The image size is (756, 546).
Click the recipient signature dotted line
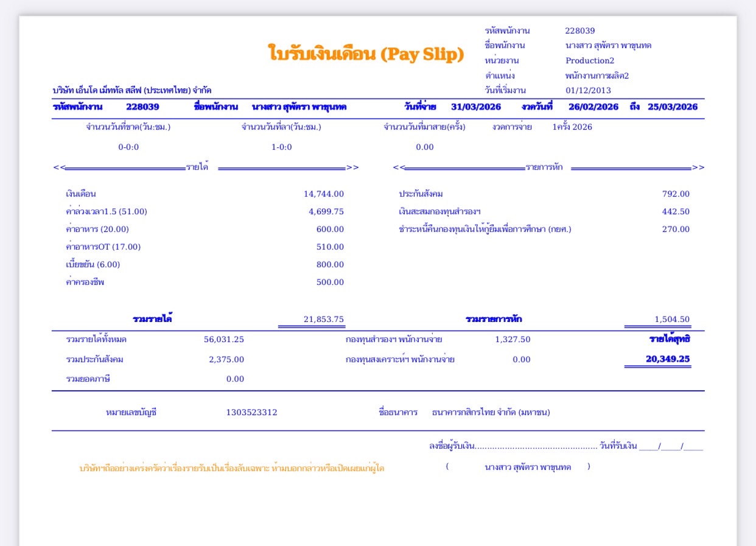click(x=536, y=447)
